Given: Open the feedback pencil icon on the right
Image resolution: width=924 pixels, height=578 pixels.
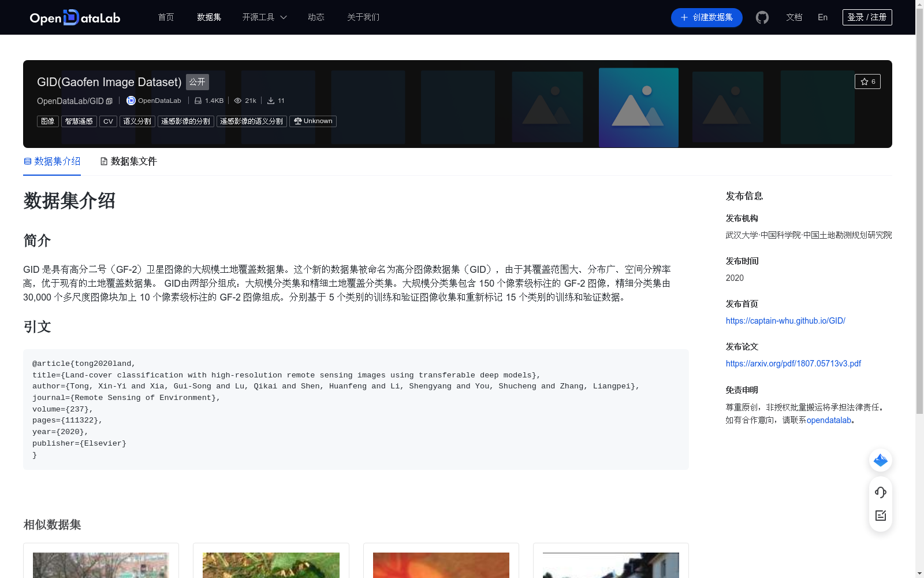Looking at the screenshot, I should pyautogui.click(x=880, y=516).
